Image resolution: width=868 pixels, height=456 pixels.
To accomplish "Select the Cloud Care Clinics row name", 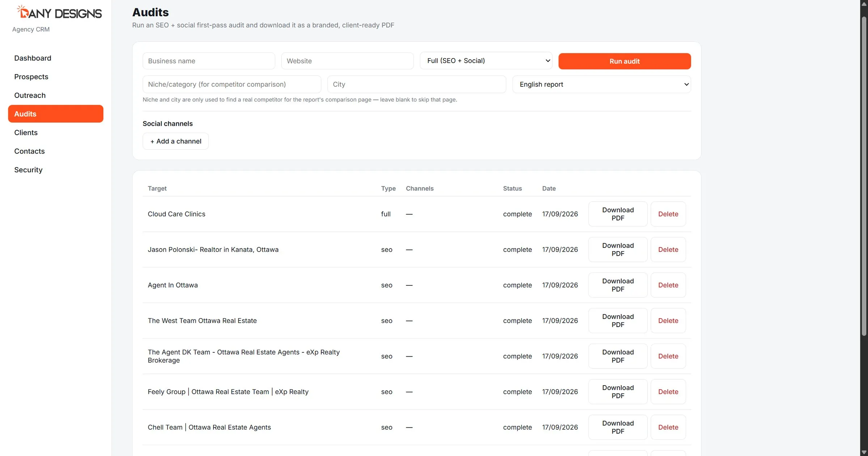I will [176, 214].
